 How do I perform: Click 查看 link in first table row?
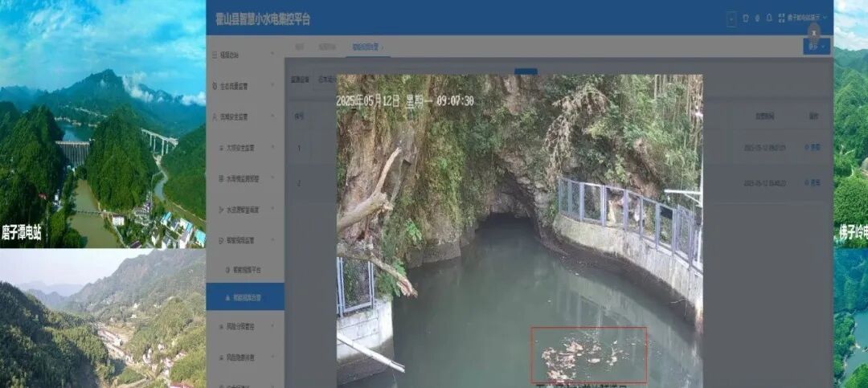813,148
